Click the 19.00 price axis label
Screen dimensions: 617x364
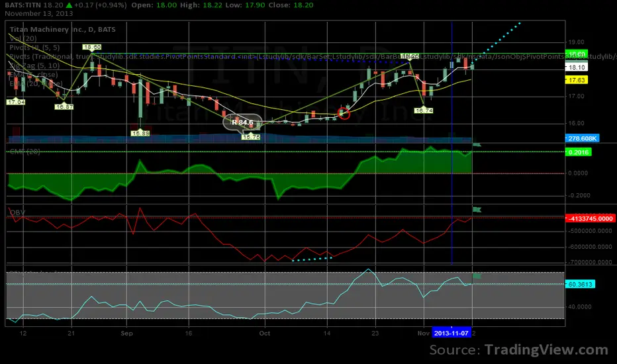[x=576, y=42]
